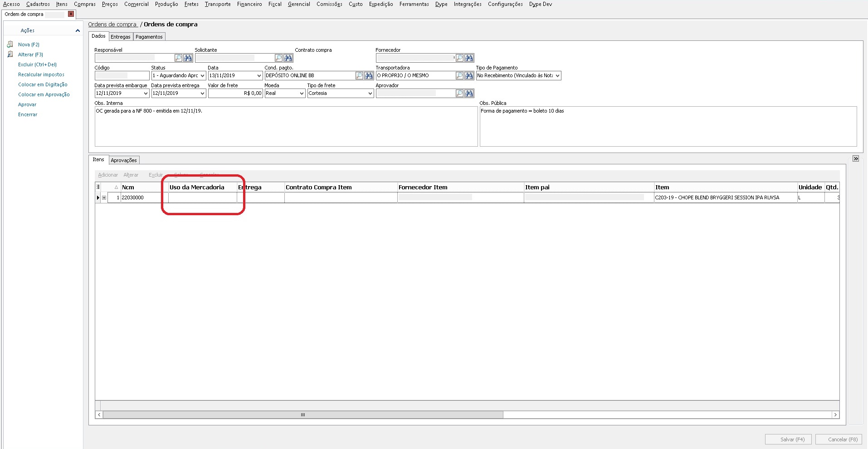
Task: Click the Contrato Compra Item column header
Action: pos(341,187)
